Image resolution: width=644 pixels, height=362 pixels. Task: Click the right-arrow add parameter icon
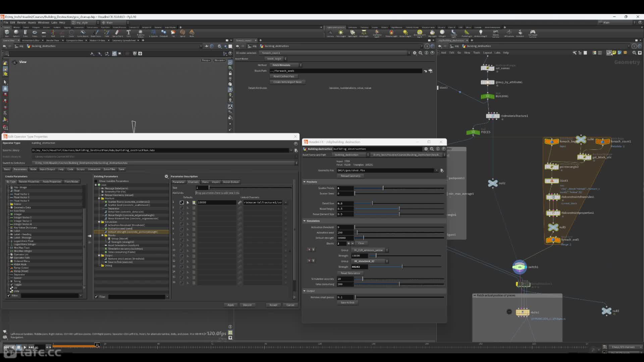[90, 236]
